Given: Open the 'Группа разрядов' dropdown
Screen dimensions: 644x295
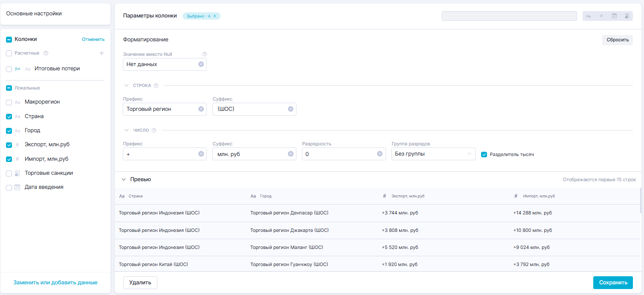Looking at the screenshot, I should point(433,154).
